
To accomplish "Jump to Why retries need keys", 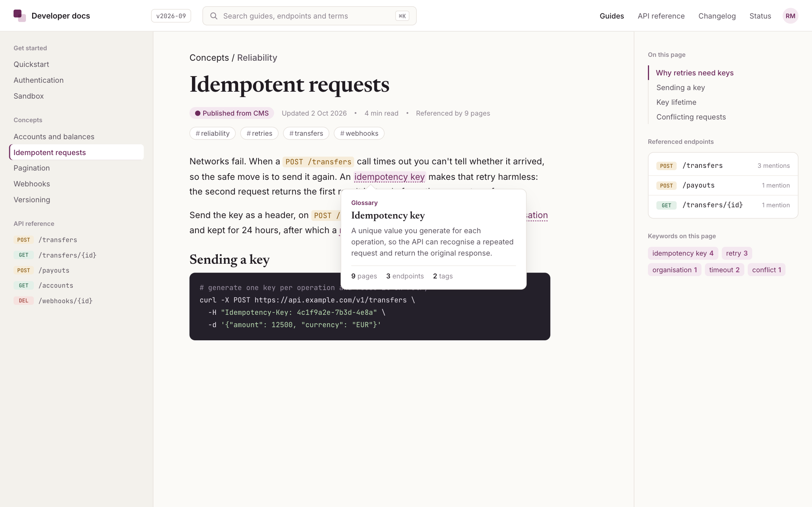I will 695,73.
